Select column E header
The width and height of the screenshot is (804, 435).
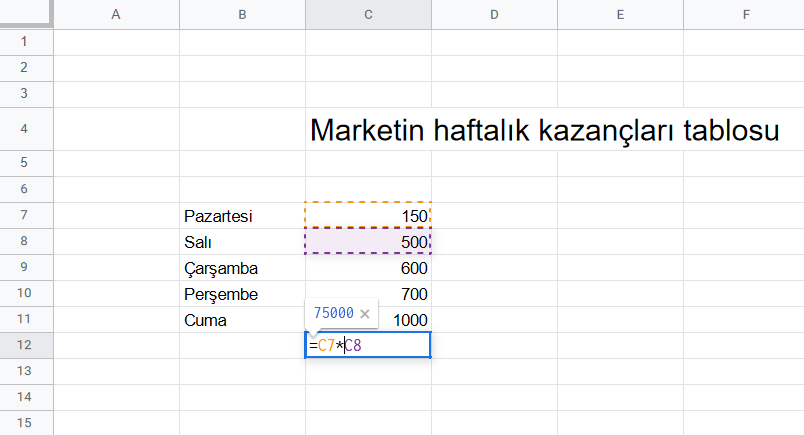click(x=620, y=14)
